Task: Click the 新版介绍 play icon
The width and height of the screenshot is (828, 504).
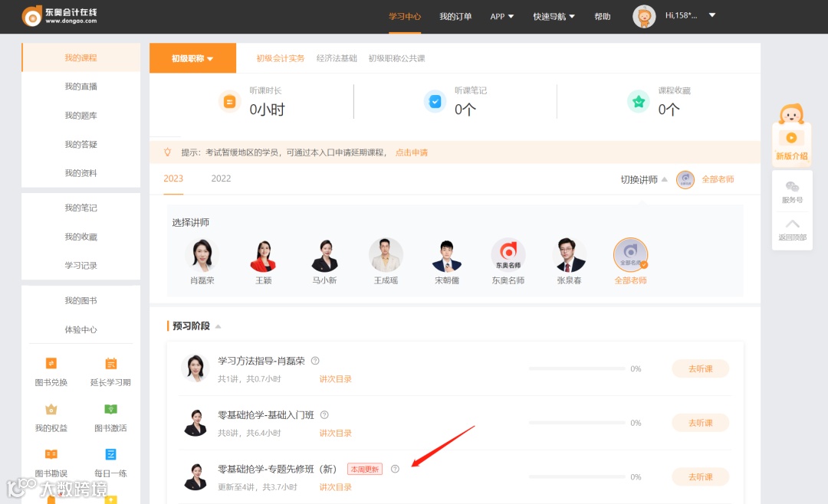Action: coord(791,138)
